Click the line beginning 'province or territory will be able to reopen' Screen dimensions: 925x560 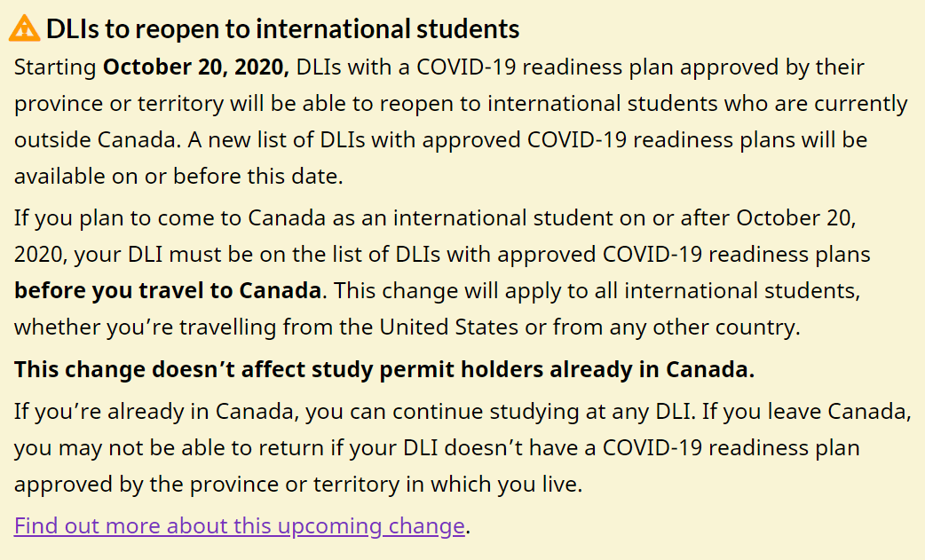pyautogui.click(x=461, y=104)
